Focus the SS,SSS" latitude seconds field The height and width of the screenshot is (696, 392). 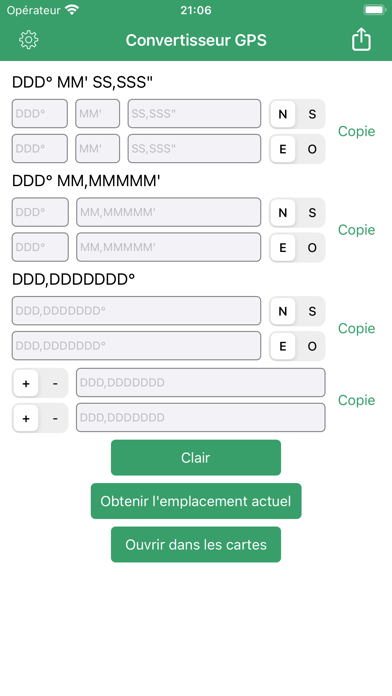tap(194, 114)
